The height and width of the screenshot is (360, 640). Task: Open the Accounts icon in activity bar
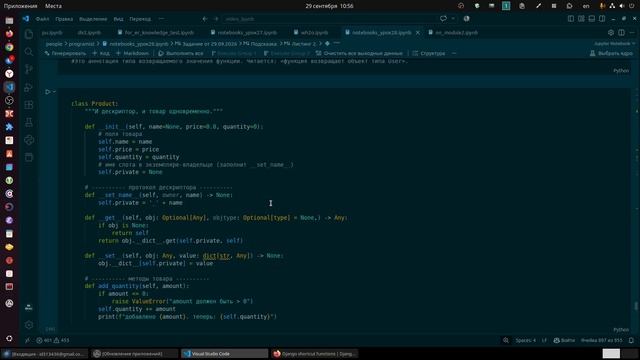[x=29, y=307]
